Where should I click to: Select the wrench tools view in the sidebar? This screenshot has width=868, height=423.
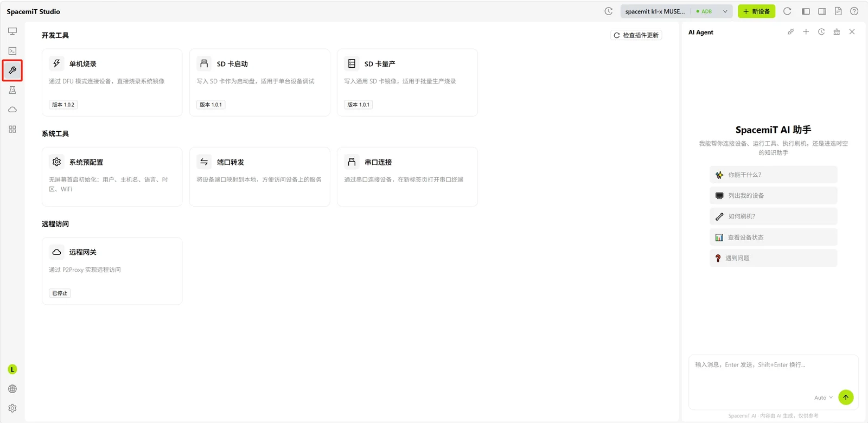(12, 70)
